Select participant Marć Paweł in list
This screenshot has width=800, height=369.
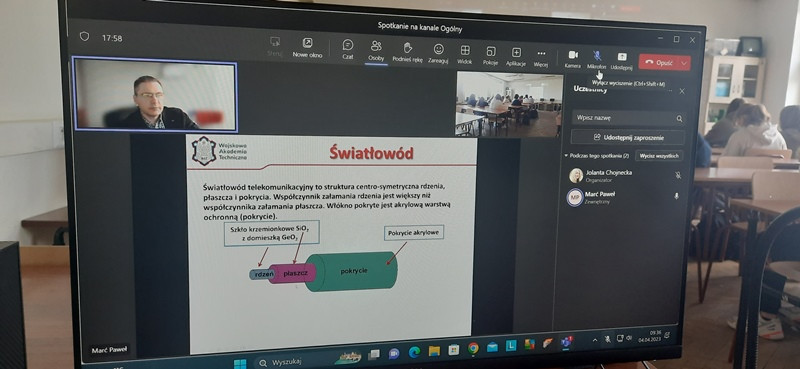[623, 198]
